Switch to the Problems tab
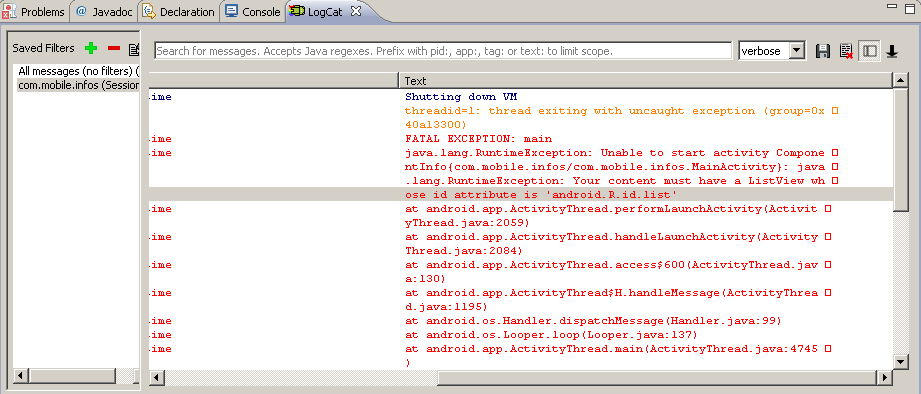921x394 pixels. point(33,12)
